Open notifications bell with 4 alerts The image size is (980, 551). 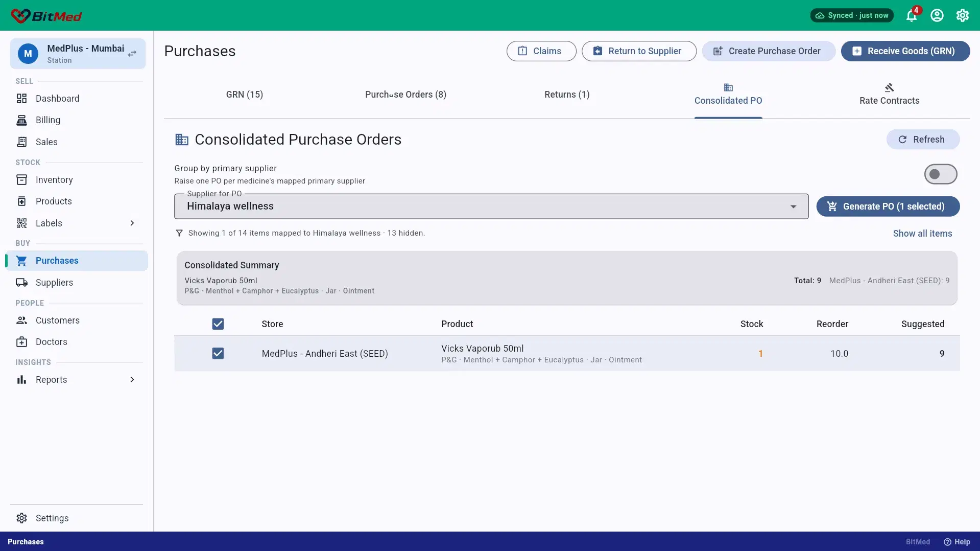(x=912, y=15)
